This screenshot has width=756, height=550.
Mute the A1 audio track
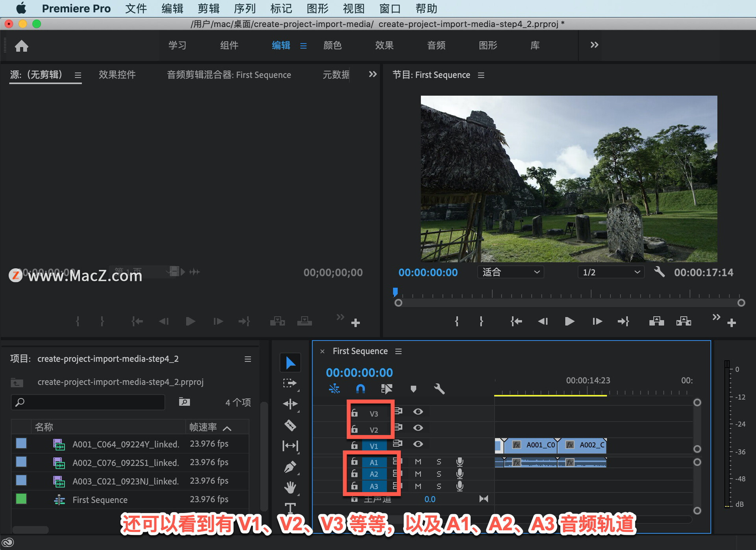tap(418, 462)
